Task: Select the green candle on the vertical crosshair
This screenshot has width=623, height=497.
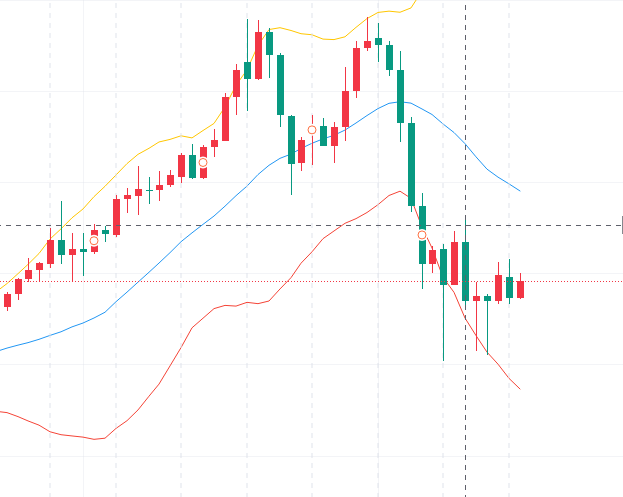Action: point(466,270)
